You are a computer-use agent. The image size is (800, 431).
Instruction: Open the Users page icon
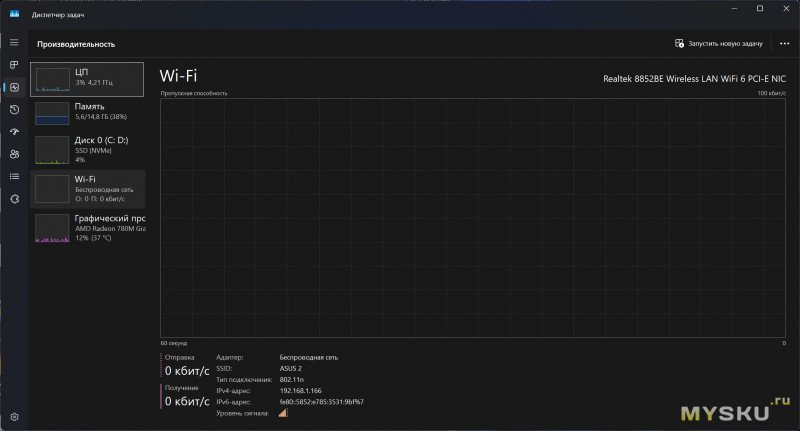pos(14,154)
